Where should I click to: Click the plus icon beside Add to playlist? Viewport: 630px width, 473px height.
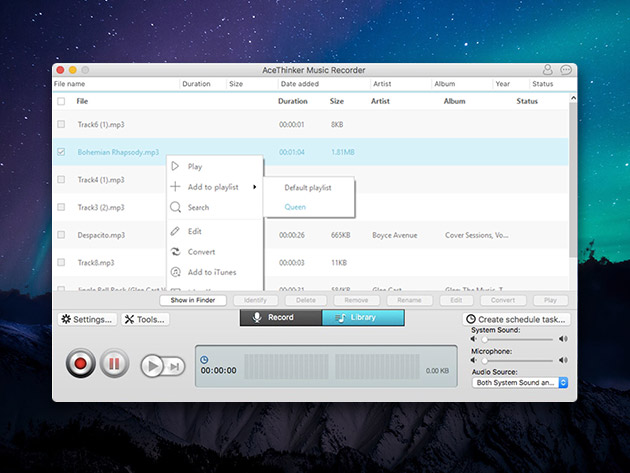175,186
